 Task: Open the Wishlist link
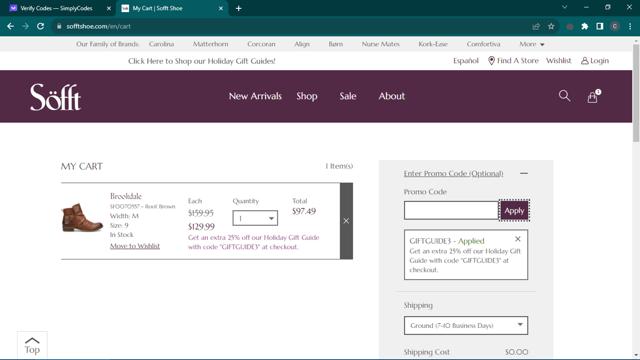click(x=558, y=60)
